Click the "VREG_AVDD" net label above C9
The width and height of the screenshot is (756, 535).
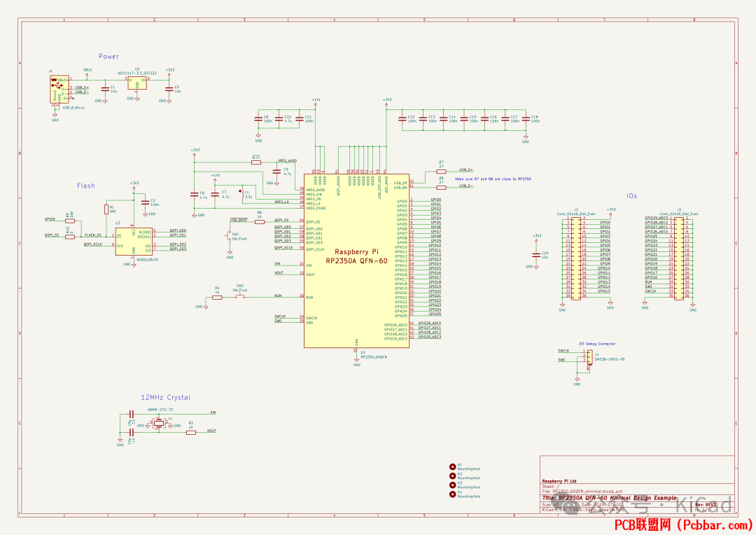pos(288,160)
